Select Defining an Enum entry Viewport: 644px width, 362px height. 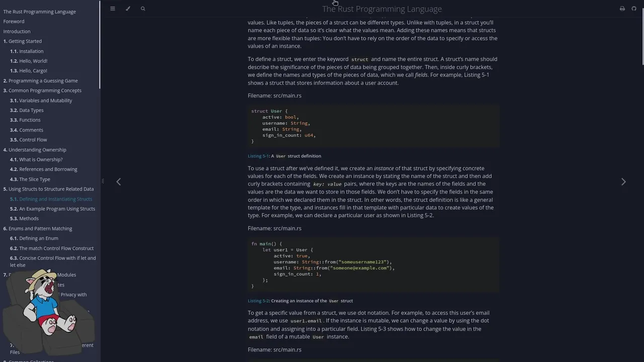point(38,238)
